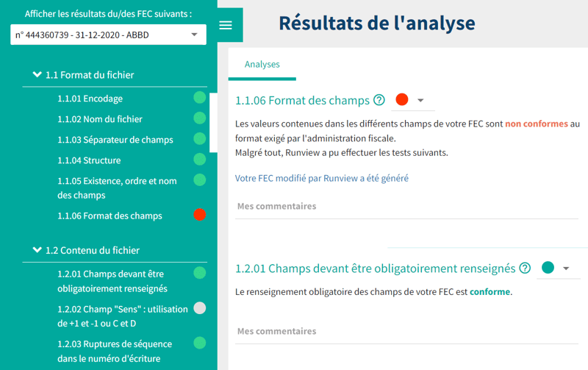Click green status dot beside sidebar 1.2.01
The image size is (588, 370).
[x=199, y=273]
